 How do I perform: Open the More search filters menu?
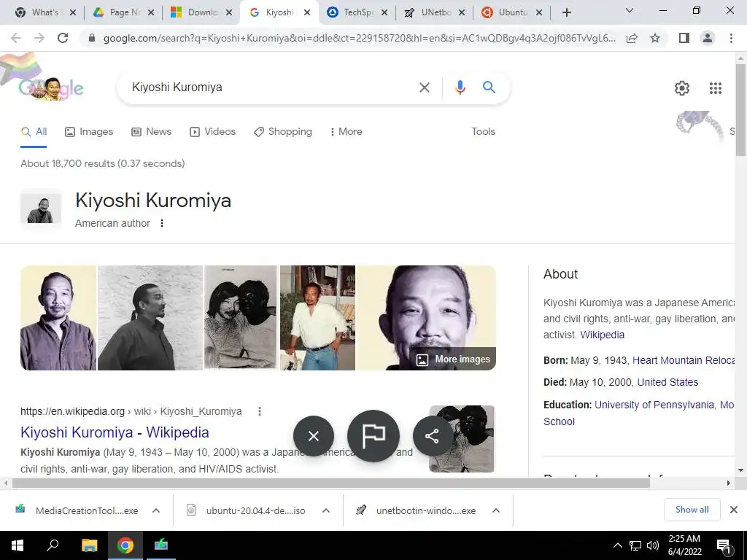346,132
